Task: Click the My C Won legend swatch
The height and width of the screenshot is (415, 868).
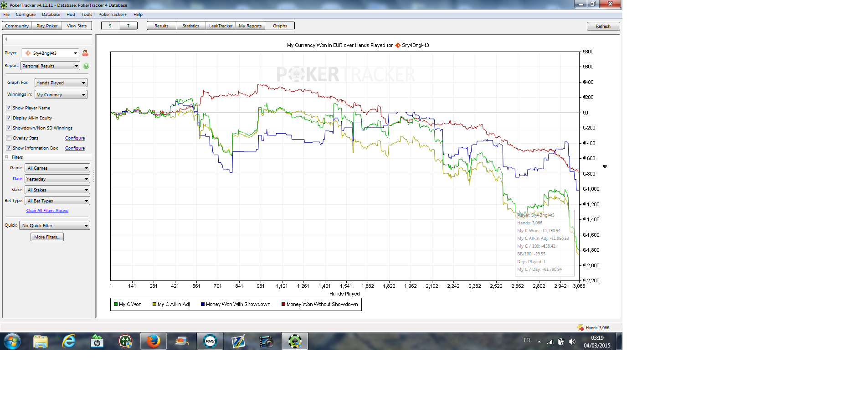Action: click(116, 304)
